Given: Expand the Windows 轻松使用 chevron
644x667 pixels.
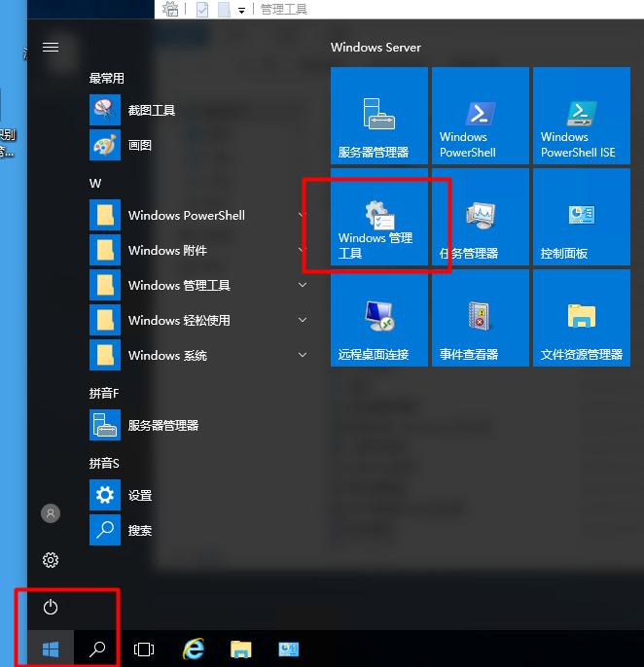Looking at the screenshot, I should coord(303,320).
